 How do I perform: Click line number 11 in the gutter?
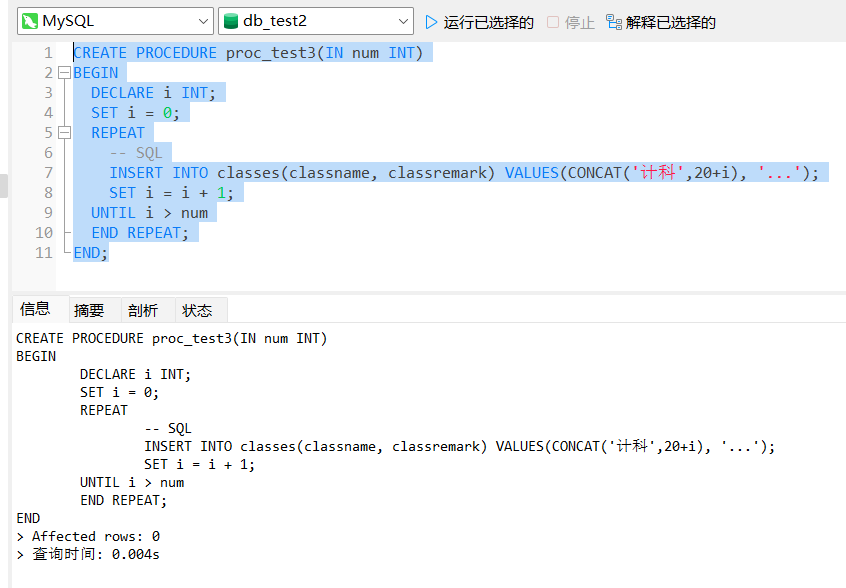[x=44, y=252]
